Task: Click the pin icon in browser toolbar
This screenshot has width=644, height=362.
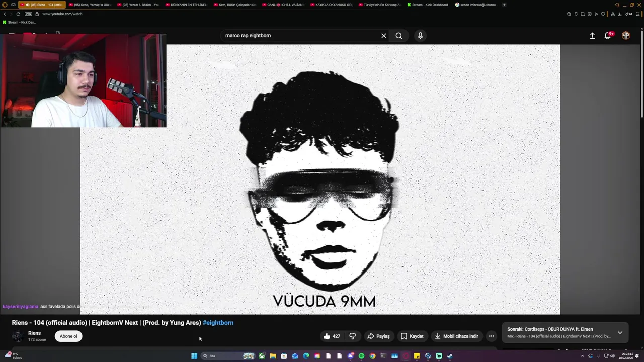Action: point(576,14)
